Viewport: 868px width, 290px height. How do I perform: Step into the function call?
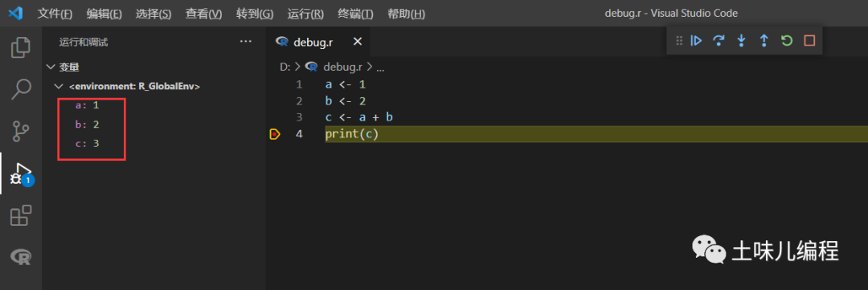coord(742,40)
